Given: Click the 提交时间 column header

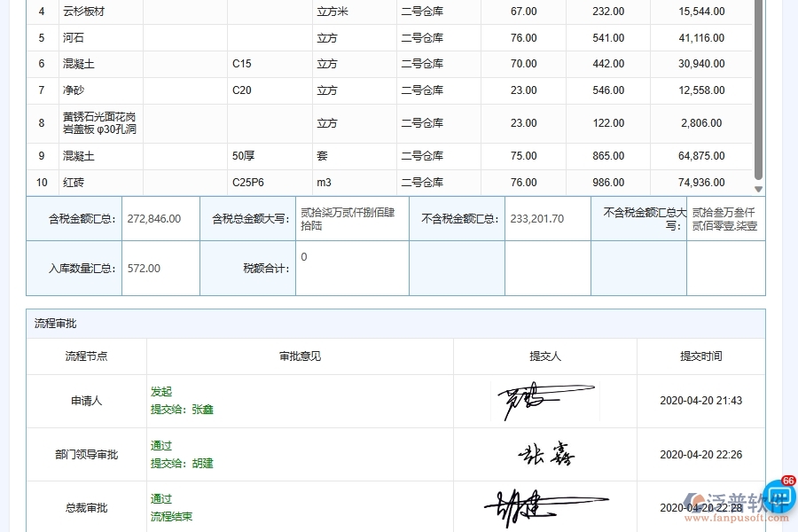Looking at the screenshot, I should pyautogui.click(x=701, y=356).
